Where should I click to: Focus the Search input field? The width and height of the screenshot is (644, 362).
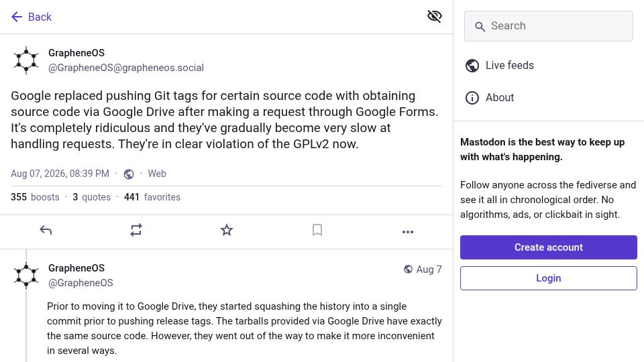click(548, 26)
